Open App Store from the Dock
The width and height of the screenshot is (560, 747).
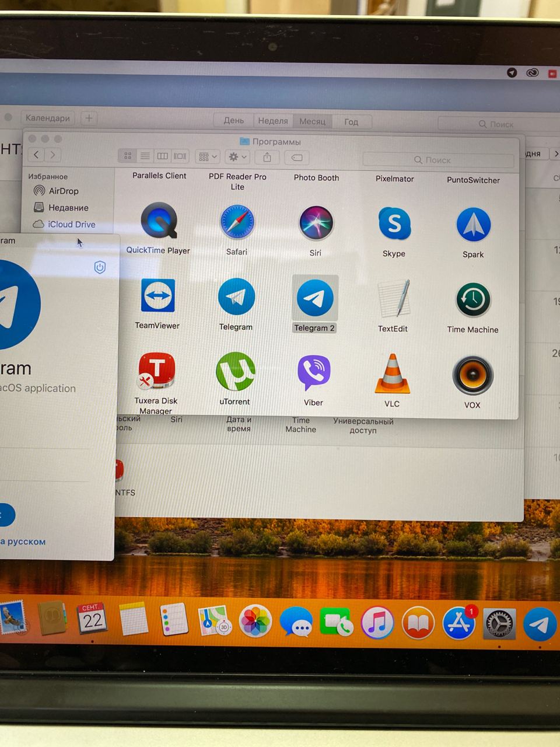459,623
